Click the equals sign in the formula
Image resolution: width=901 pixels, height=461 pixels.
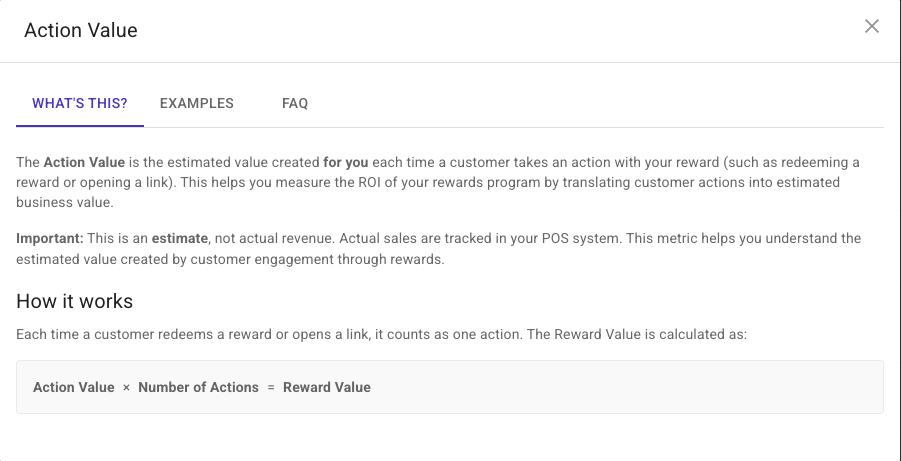click(271, 387)
